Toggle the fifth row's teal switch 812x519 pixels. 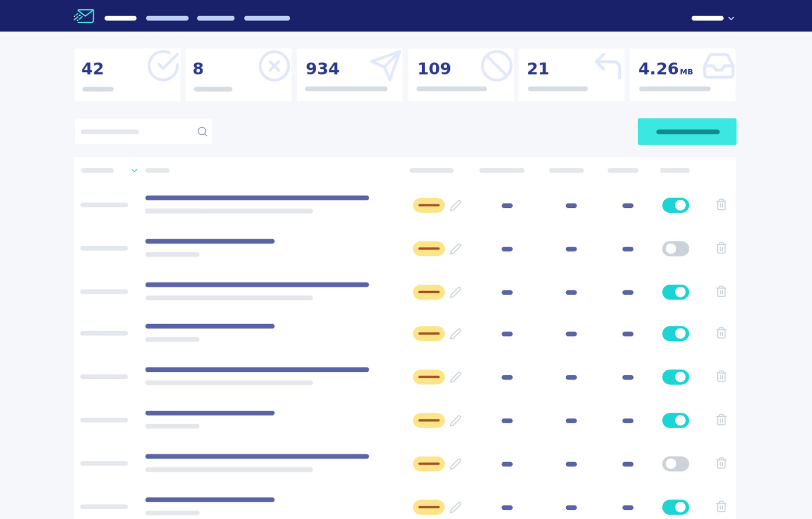tap(676, 377)
